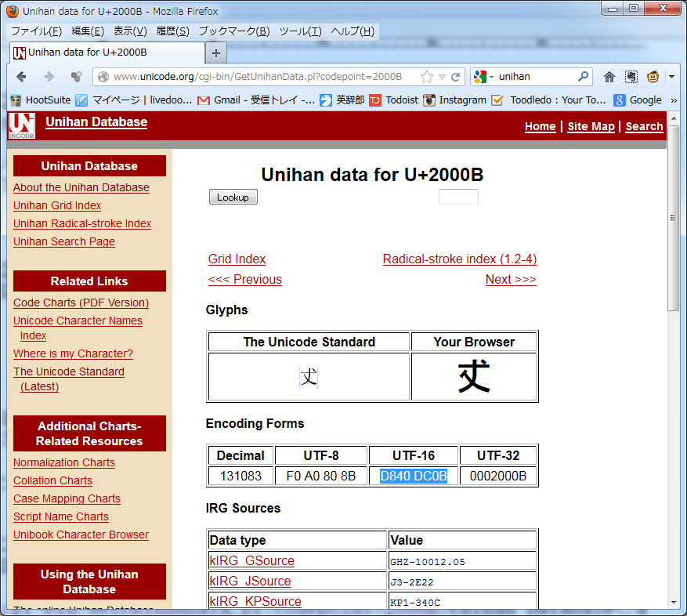The width and height of the screenshot is (687, 616).
Task: Follow Radical-stroke index (1.2-4) link
Action: 460,259
